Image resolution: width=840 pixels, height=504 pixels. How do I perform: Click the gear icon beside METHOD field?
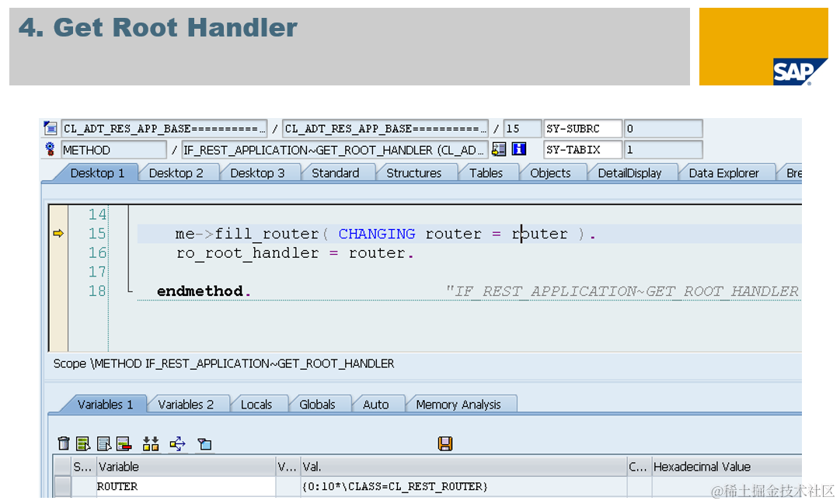pyautogui.click(x=50, y=149)
